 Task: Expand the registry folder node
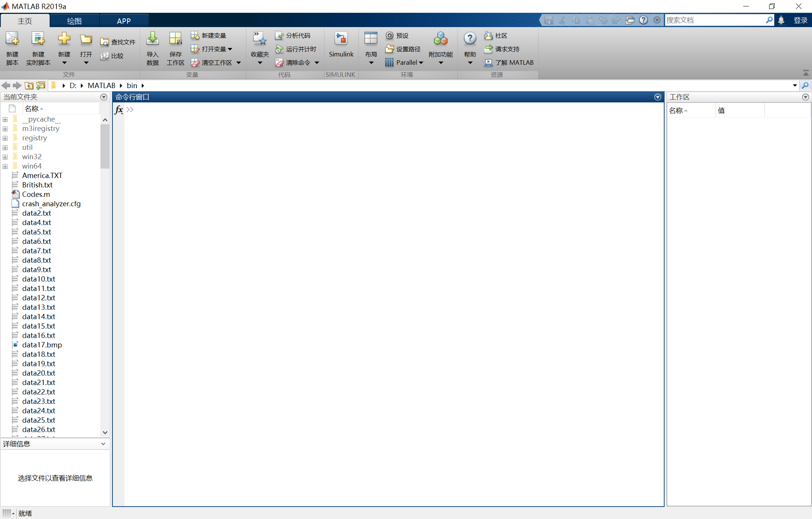pyautogui.click(x=5, y=138)
